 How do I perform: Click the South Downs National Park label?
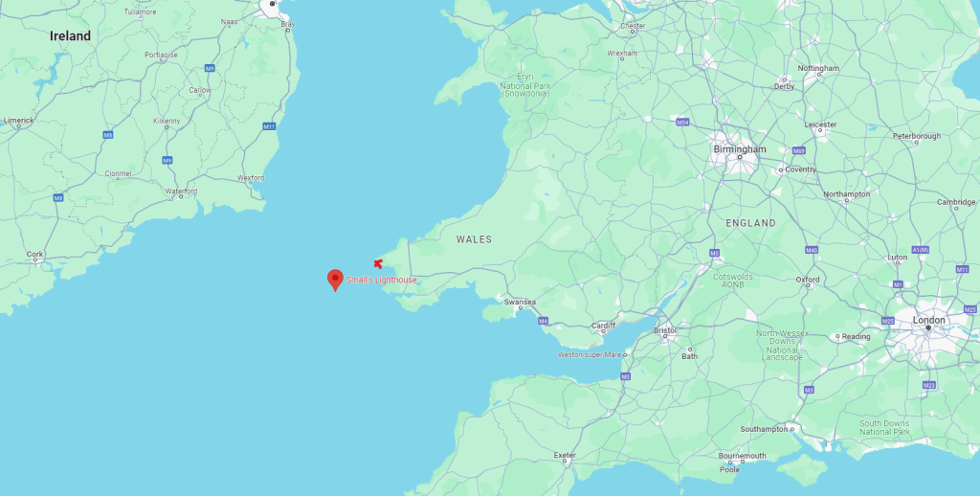tap(884, 428)
